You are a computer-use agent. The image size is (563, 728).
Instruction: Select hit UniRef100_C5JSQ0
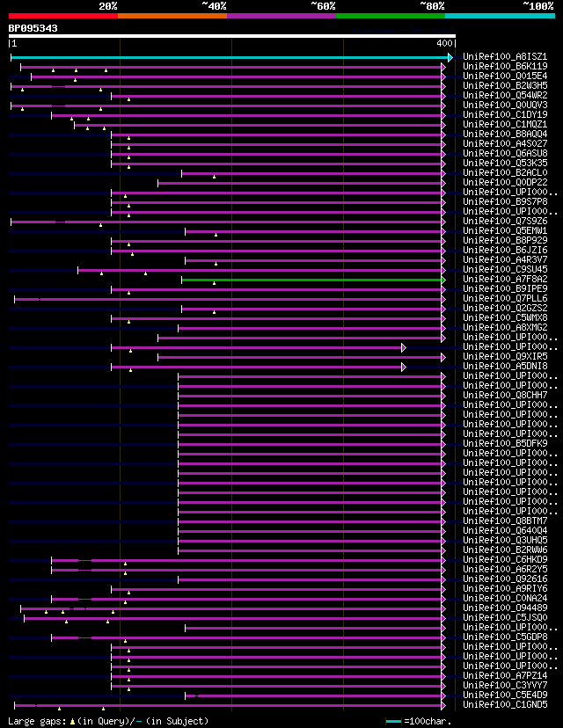(505, 618)
